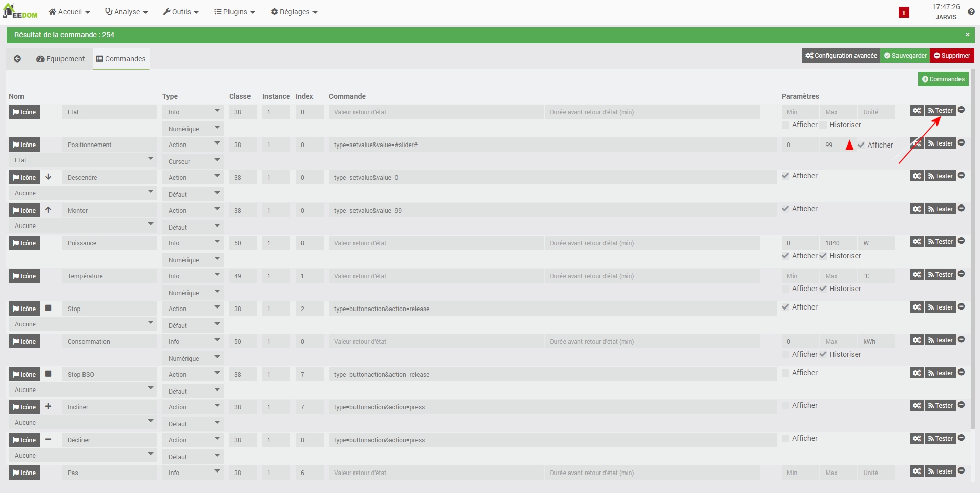Image resolution: width=980 pixels, height=493 pixels.
Task: Open the Aucune dropdown under Décliner
Action: 83,455
